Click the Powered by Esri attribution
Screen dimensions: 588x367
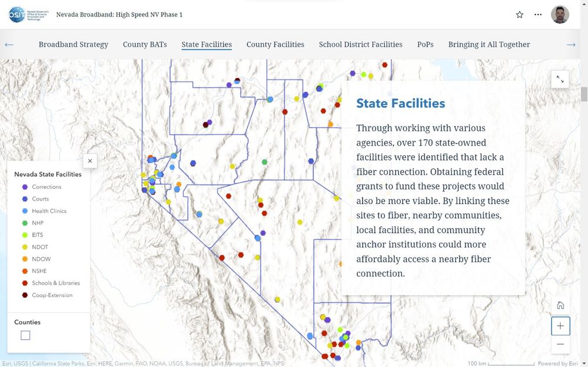pyautogui.click(x=557, y=363)
